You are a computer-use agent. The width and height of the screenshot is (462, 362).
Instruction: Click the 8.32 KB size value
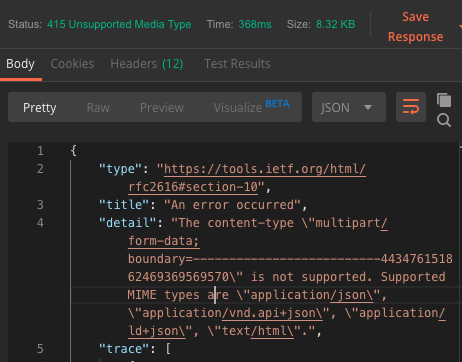coord(335,24)
